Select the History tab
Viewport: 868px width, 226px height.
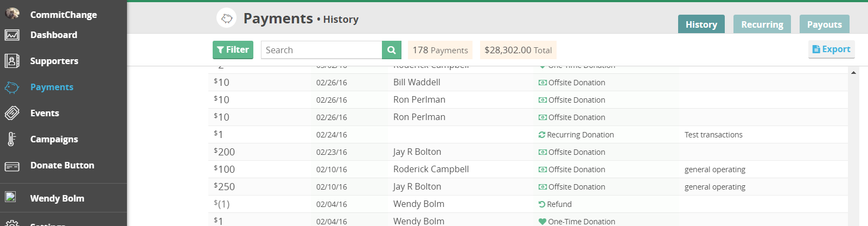[x=701, y=24]
